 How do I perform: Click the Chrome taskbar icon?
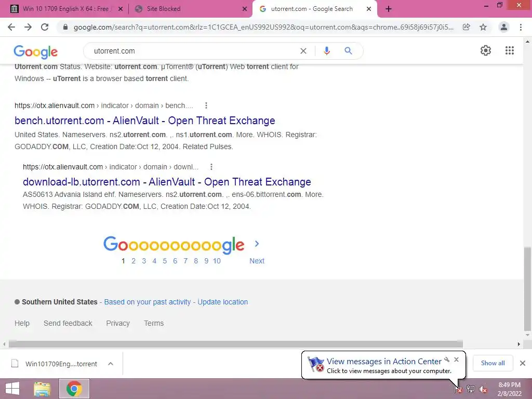[74, 389]
